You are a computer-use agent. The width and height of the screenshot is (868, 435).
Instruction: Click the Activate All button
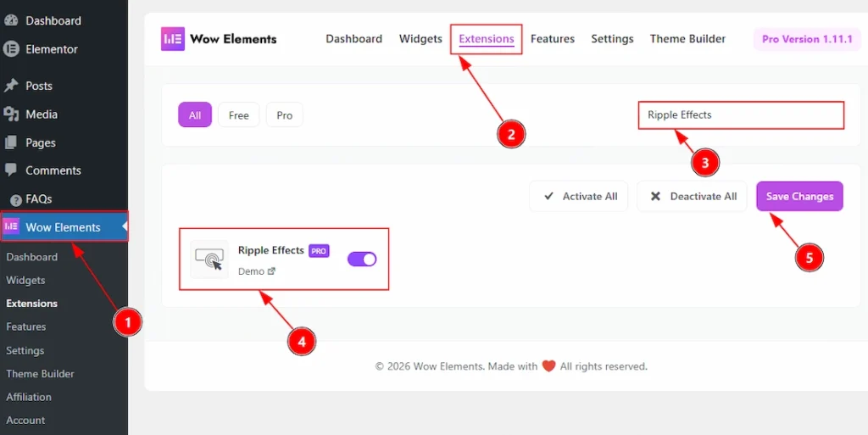pos(579,197)
